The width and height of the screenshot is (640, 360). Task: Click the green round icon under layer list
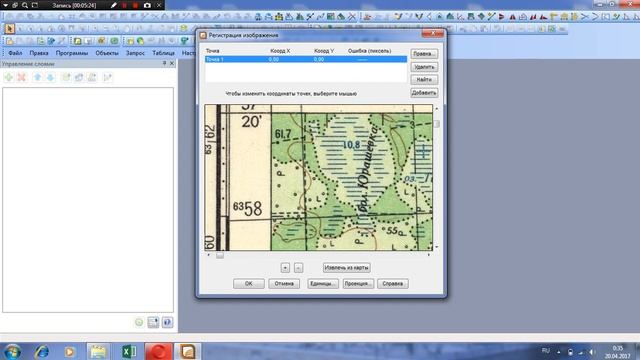point(139,322)
